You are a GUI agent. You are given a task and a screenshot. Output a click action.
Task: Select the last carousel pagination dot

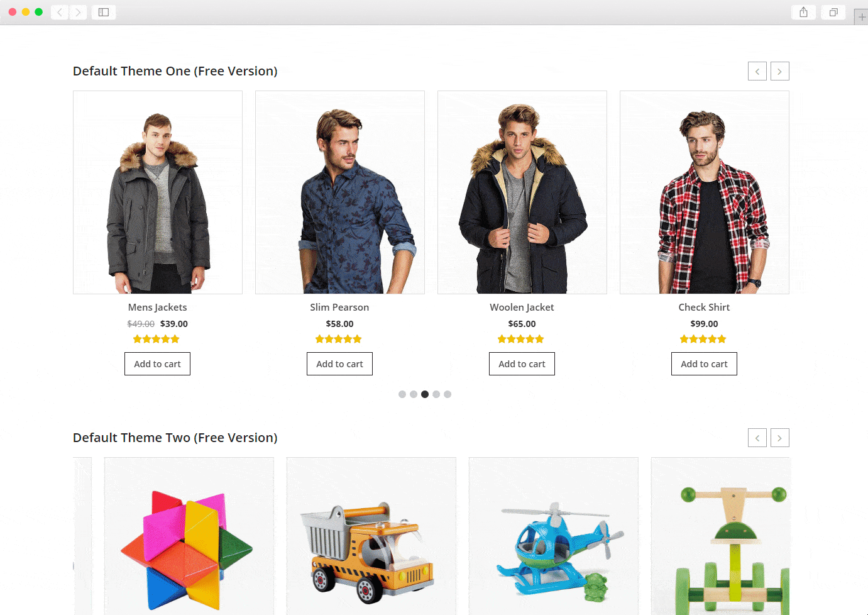coord(448,394)
